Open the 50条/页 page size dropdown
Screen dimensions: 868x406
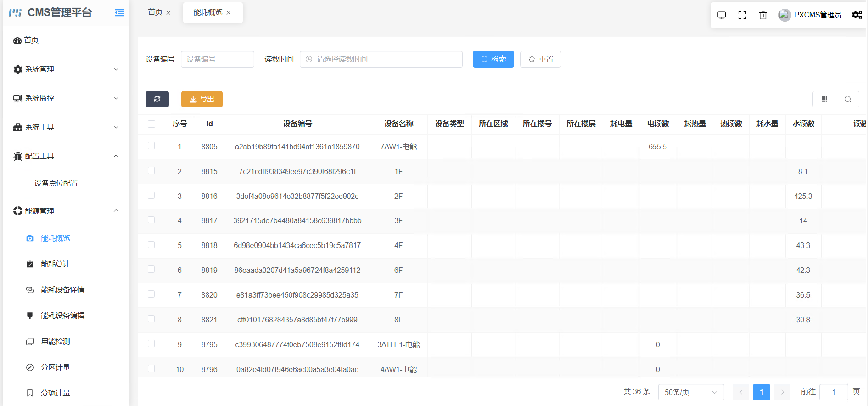[x=691, y=392]
